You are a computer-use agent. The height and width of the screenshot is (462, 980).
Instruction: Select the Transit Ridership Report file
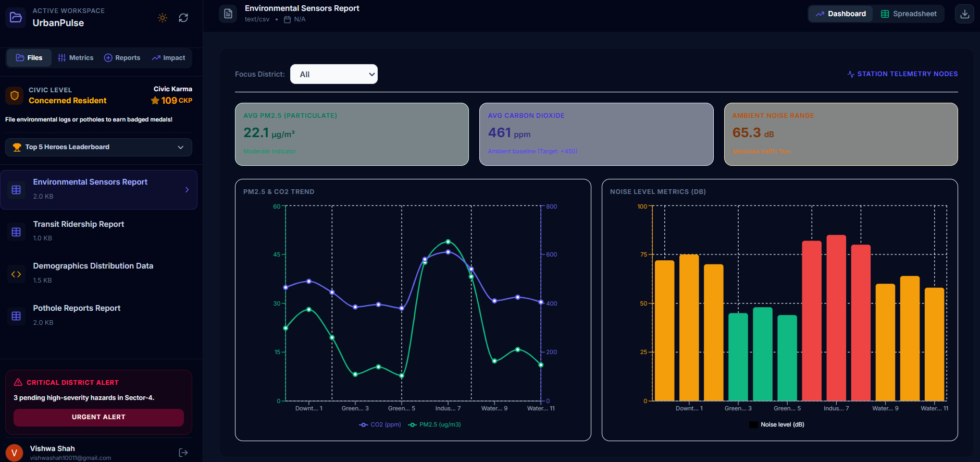98,231
